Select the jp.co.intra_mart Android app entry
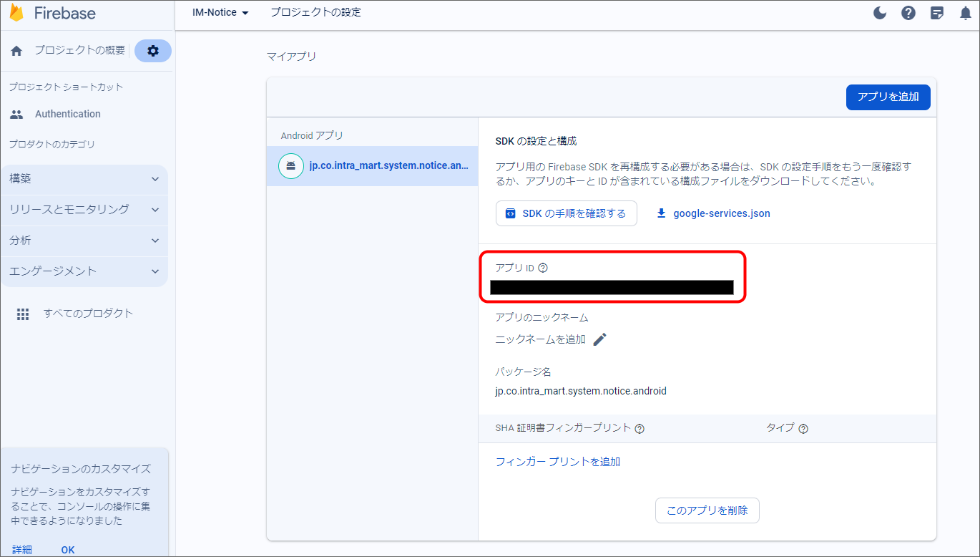This screenshot has width=980, height=557. coord(372,166)
